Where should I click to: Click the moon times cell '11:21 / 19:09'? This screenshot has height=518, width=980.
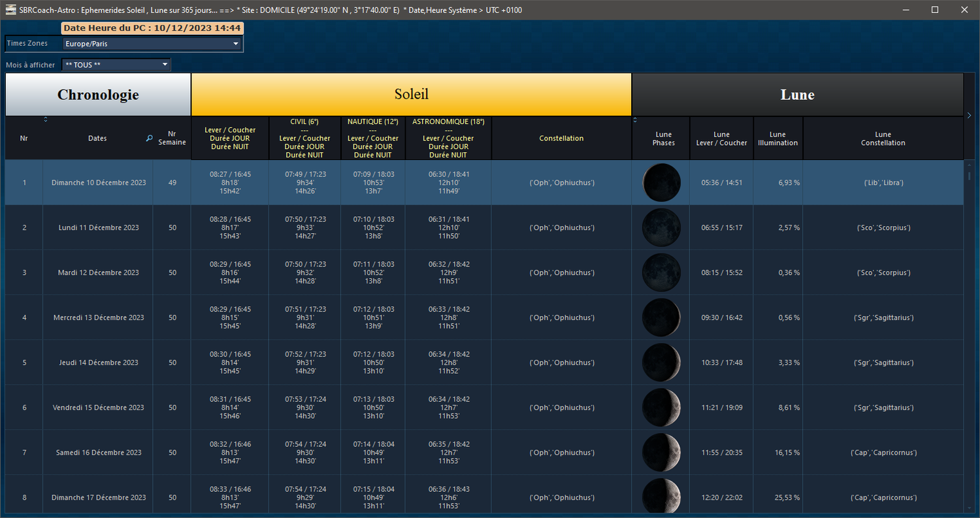click(722, 408)
